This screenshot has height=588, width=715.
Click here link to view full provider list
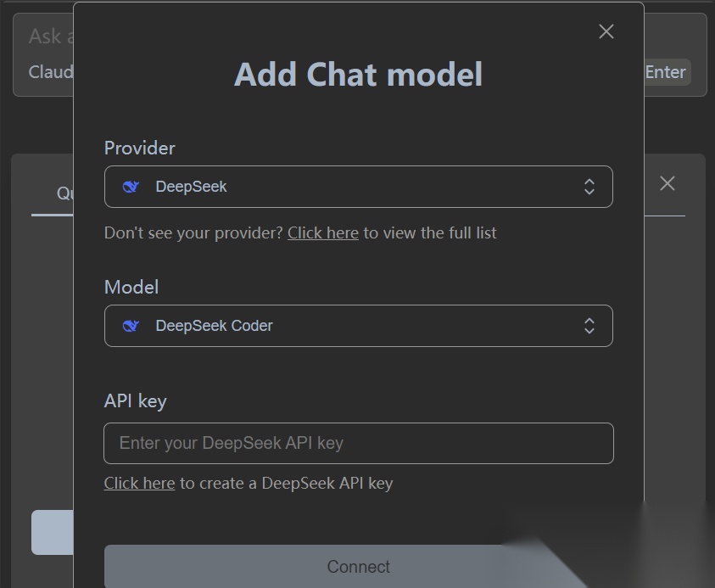323,233
